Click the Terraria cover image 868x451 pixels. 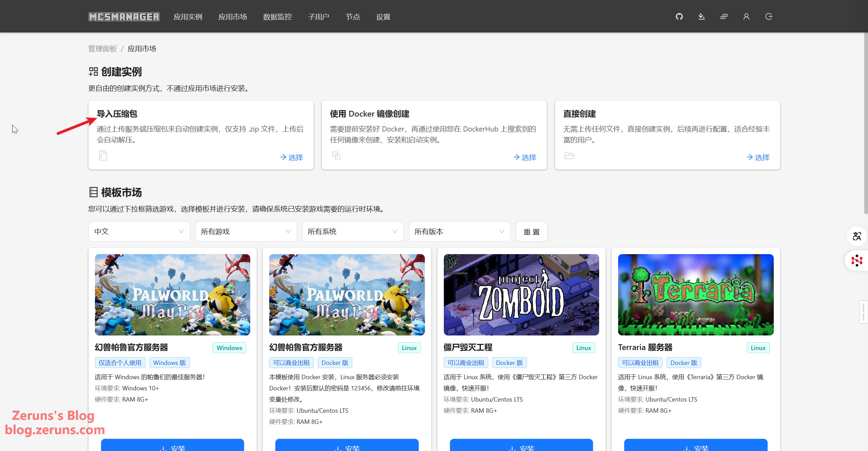696,295
